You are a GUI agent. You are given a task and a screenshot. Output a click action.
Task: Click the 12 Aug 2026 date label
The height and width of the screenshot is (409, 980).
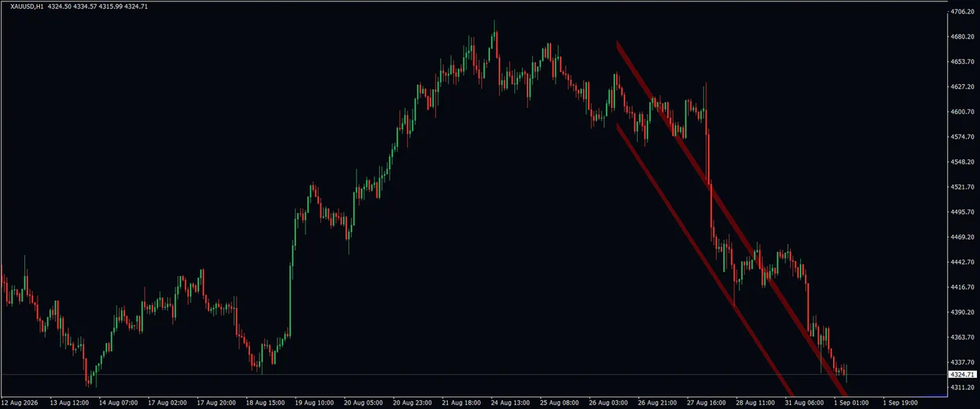(x=20, y=403)
